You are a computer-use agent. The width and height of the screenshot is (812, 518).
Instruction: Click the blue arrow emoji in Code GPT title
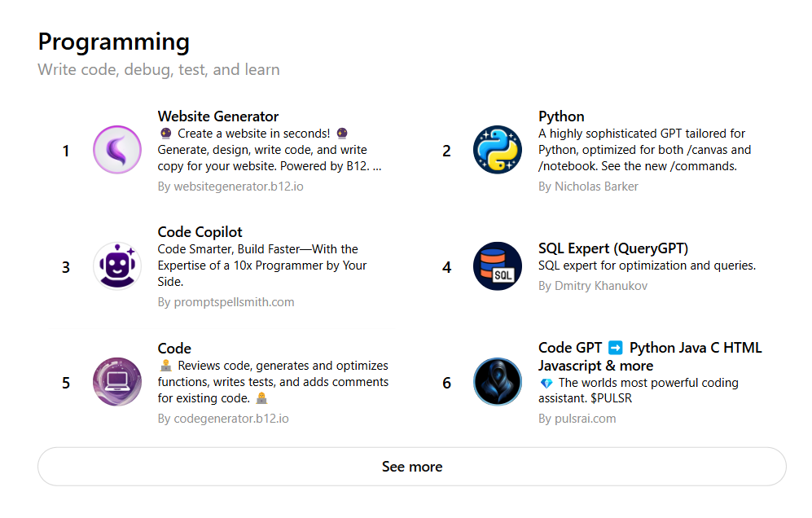[615, 347]
